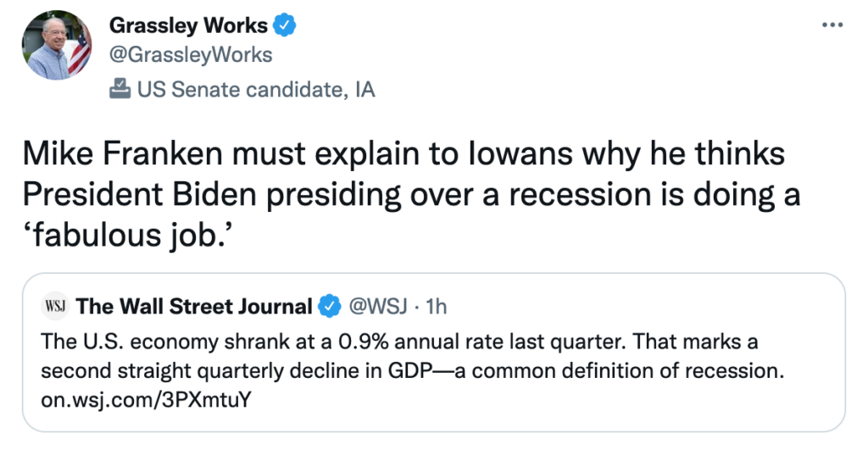Open the Grassley Works display name

(x=189, y=25)
